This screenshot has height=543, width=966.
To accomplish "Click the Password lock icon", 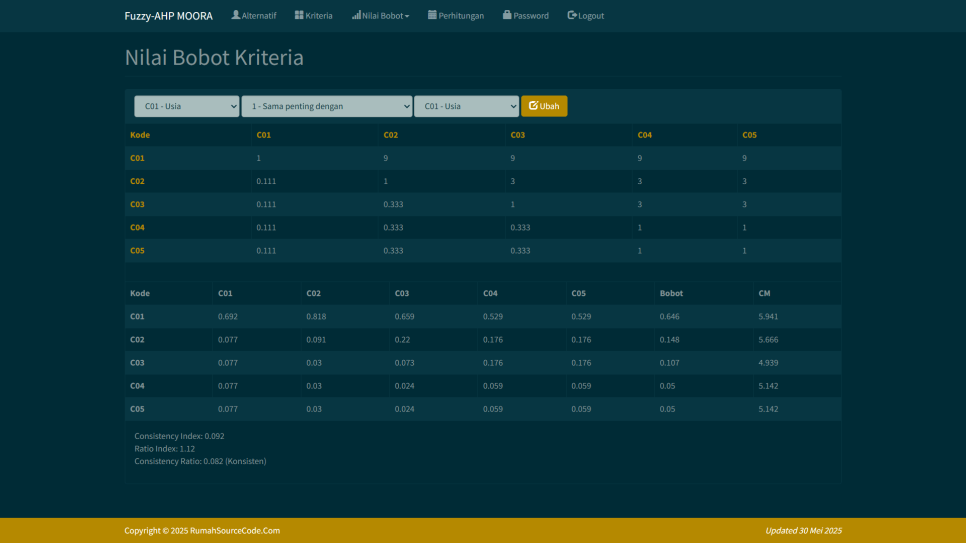I will tap(507, 15).
